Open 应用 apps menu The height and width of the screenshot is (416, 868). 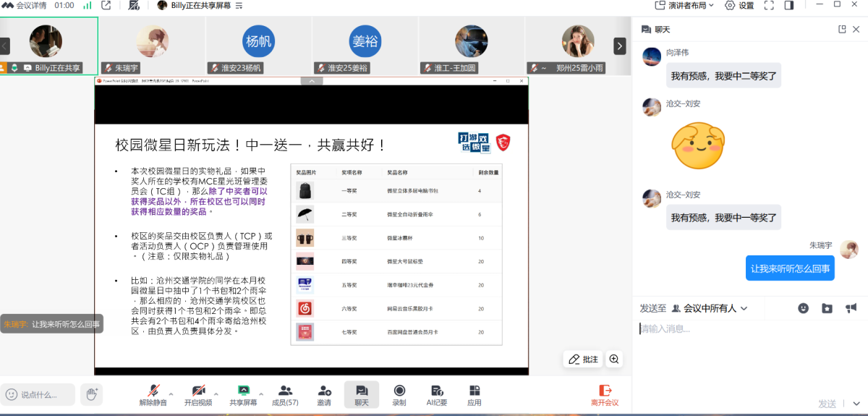475,395
